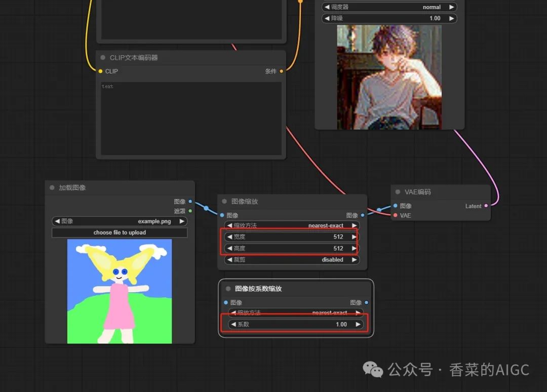Next 缩放方法 in the 图像缩放 node
Image resolution: width=547 pixels, height=392 pixels.
(x=354, y=225)
